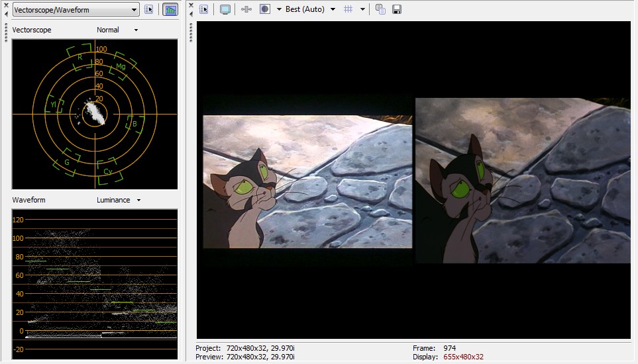Select the Project 720x480x32, 29.970i text

[245, 348]
